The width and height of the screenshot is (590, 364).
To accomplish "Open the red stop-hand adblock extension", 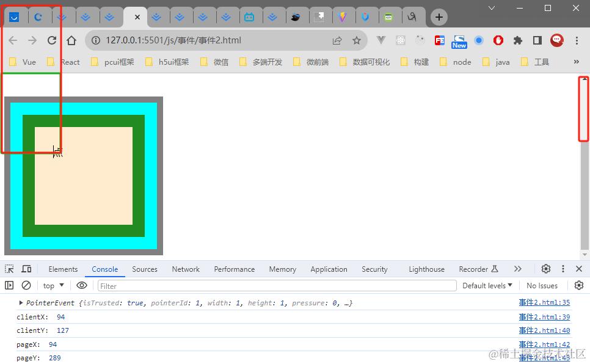I will (498, 40).
